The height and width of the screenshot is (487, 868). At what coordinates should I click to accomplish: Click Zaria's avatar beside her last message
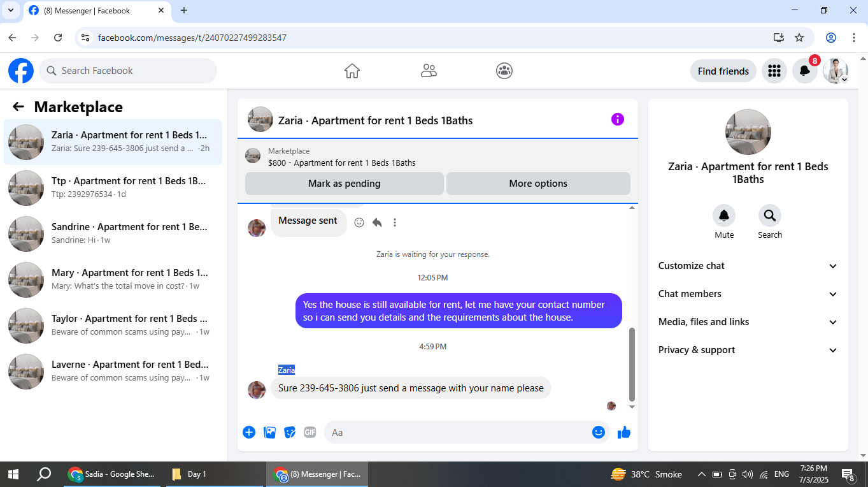pos(257,390)
